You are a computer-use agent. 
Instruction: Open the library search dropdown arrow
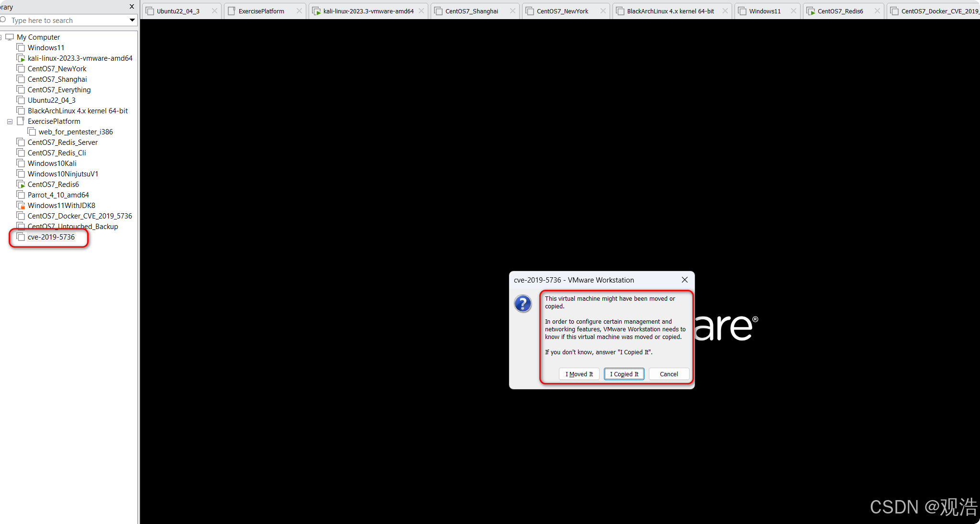[x=132, y=20]
